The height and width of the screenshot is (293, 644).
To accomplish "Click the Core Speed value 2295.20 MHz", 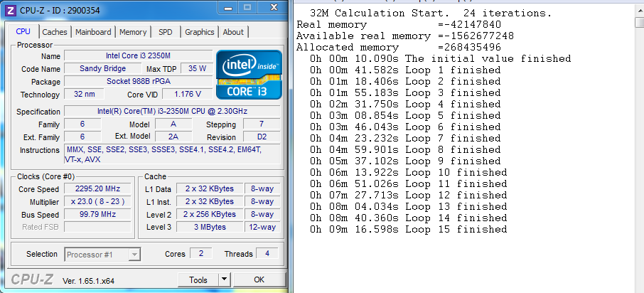I will pyautogui.click(x=97, y=189).
